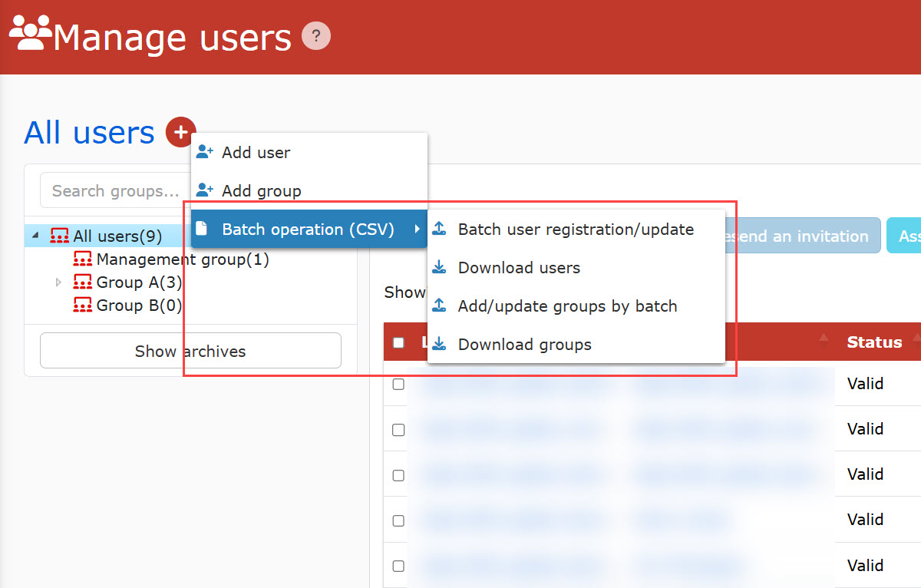Image resolution: width=921 pixels, height=588 pixels.
Task: Select Add/update groups by batch
Action: coord(567,306)
